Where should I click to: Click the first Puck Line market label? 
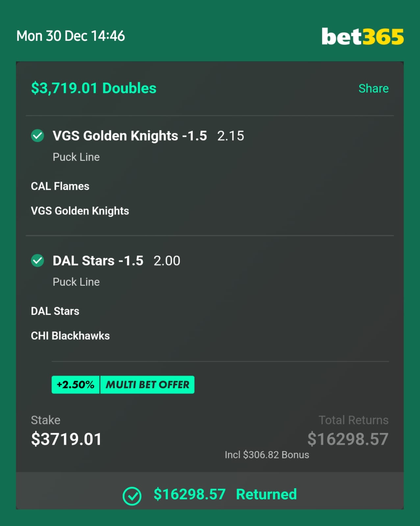76,157
